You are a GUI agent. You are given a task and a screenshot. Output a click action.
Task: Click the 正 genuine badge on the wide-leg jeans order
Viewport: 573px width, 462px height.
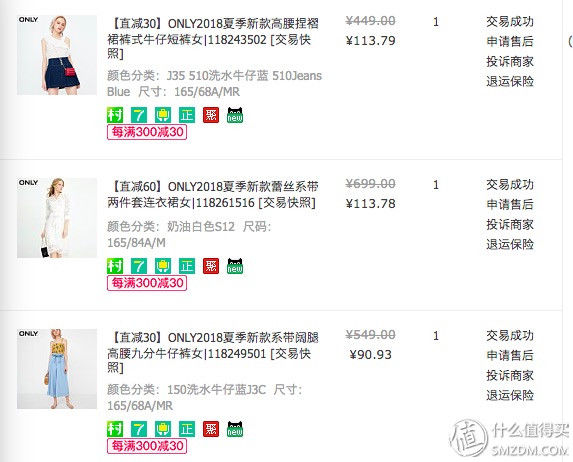[x=187, y=429]
